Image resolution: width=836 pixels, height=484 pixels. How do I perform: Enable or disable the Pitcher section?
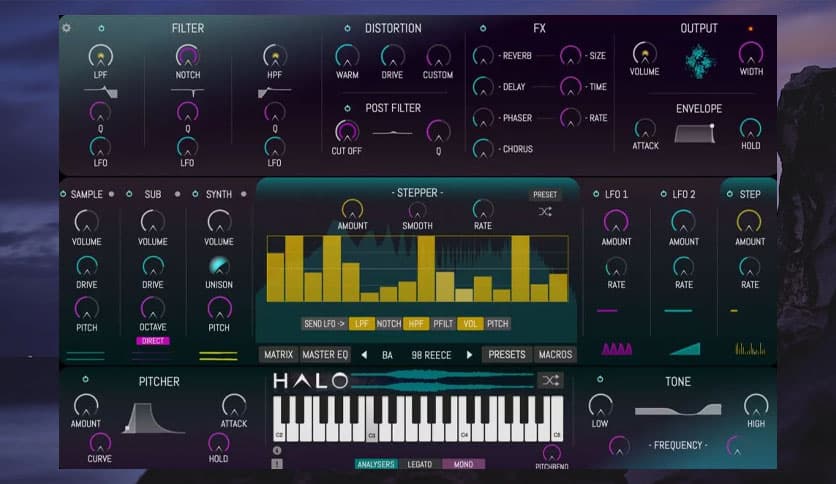[85, 380]
